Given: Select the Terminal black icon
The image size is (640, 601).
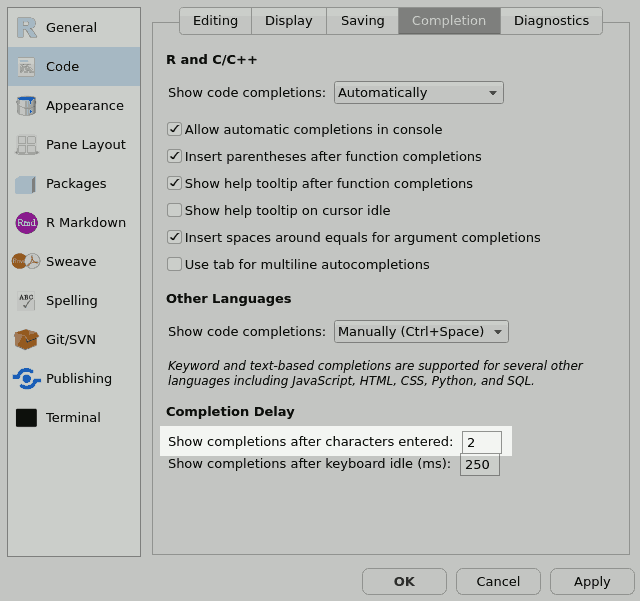Looking at the screenshot, I should pyautogui.click(x=26, y=418).
